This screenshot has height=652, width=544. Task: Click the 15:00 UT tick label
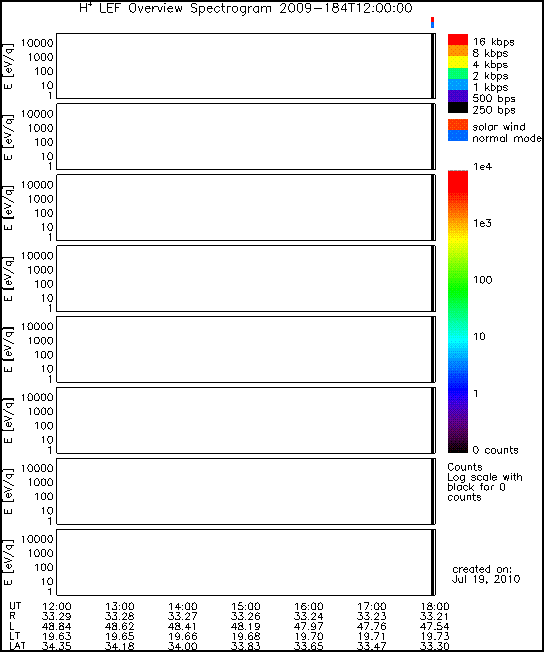(x=246, y=606)
